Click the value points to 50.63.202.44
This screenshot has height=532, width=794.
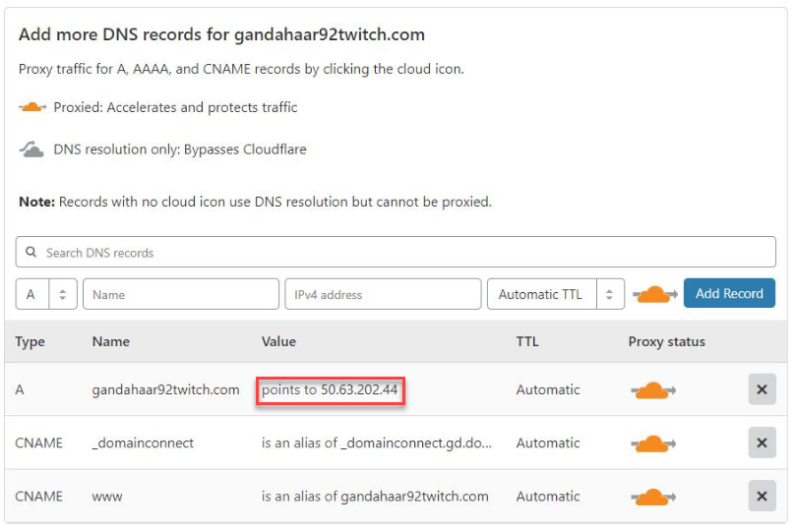(330, 390)
